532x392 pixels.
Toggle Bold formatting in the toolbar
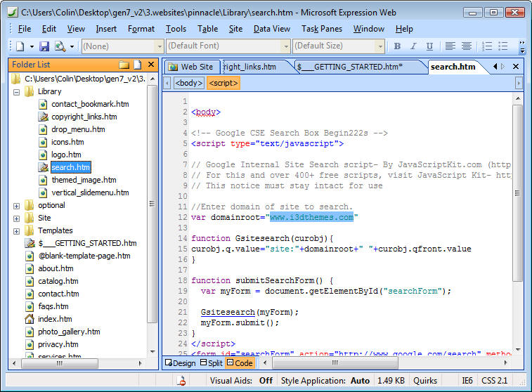click(x=397, y=46)
